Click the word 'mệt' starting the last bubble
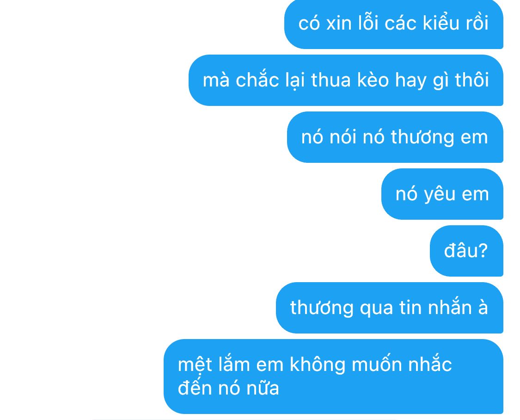The image size is (520, 420). 195,365
